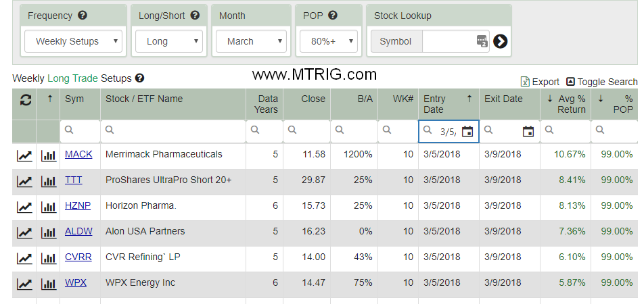Click the POP help question mark
Viewport: 644px width, 304px height.
333,16
